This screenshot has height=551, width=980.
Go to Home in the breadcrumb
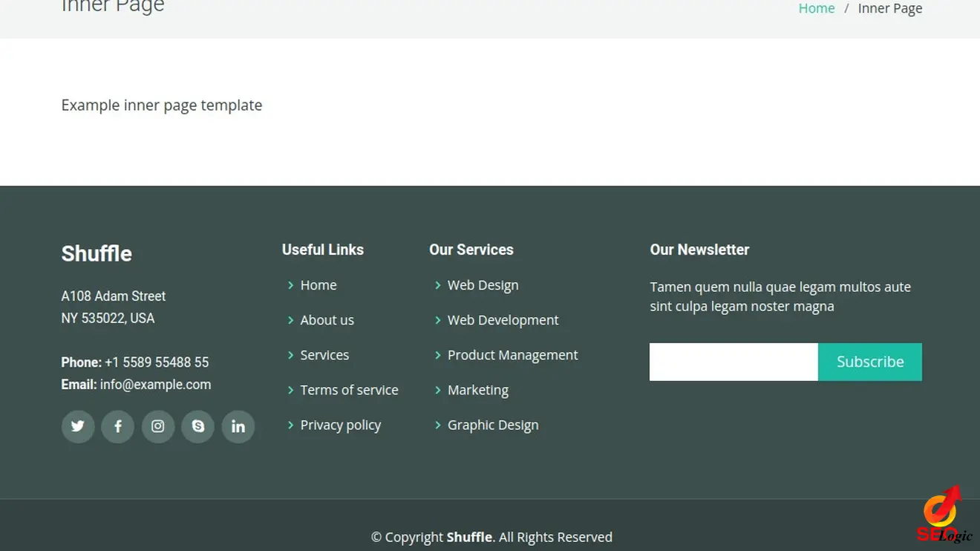coord(816,9)
